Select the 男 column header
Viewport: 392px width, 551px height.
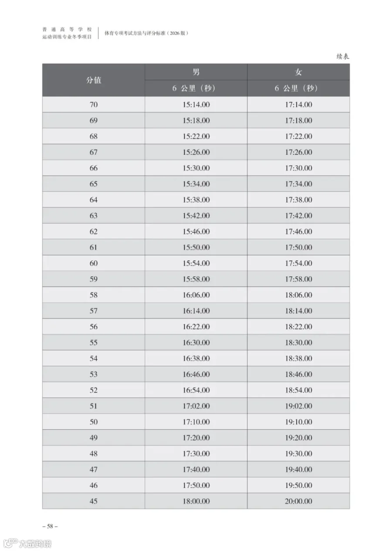pos(196,72)
